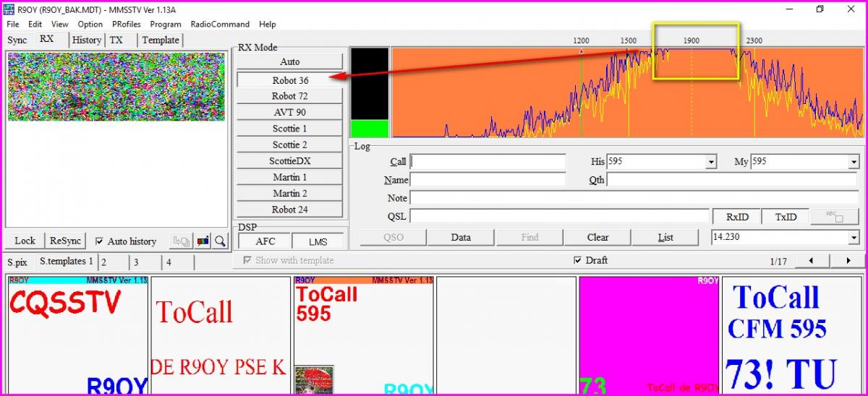Go to previous template page arrow

[809, 261]
